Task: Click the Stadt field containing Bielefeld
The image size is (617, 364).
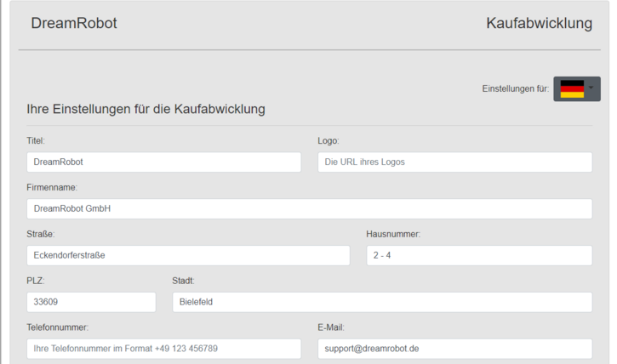Action: point(382,302)
